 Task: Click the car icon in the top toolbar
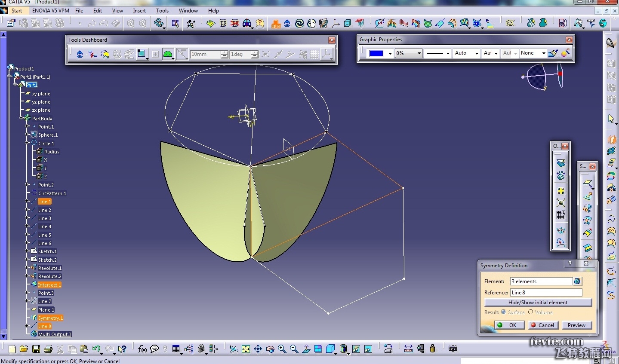pos(247,23)
